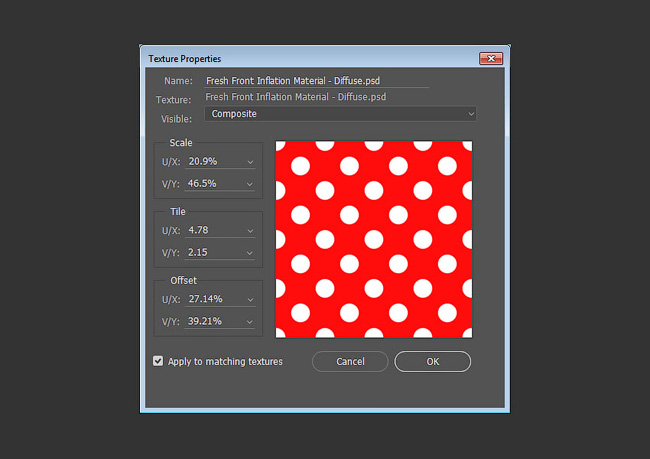Confirm with the OK button
Viewport: 650px width, 459px height.
point(432,362)
